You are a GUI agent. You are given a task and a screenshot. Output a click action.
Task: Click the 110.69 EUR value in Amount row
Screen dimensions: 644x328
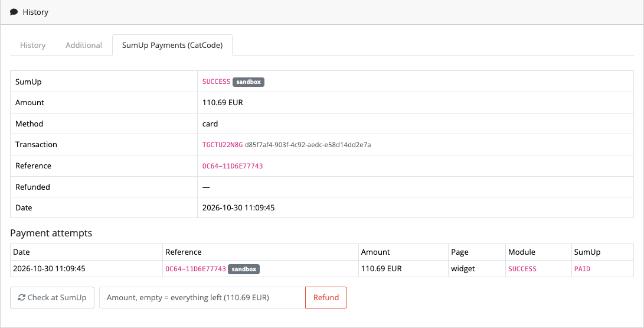point(223,102)
